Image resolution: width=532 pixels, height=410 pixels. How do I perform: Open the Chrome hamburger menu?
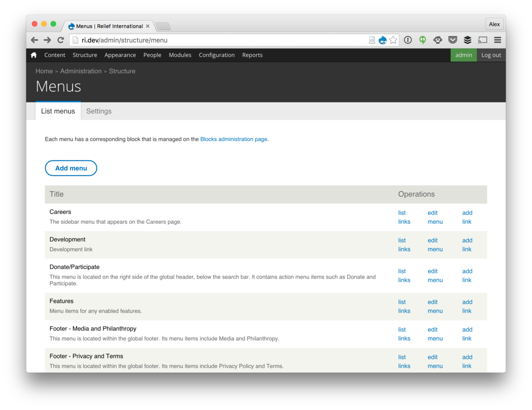click(497, 40)
